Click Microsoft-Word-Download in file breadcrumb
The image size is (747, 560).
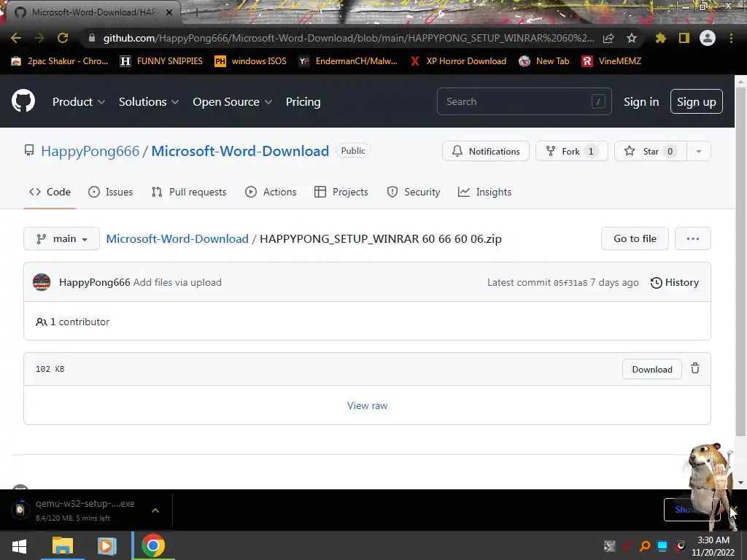pos(177,238)
